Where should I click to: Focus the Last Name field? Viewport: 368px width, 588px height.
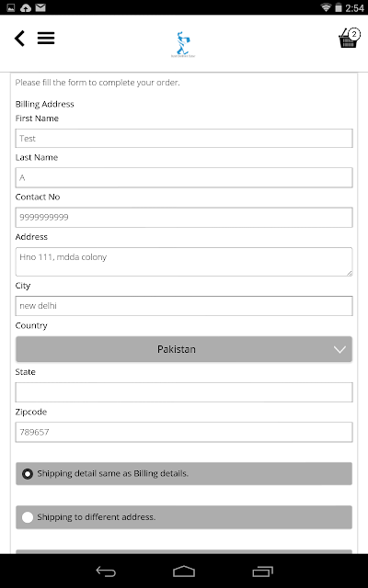coord(184,177)
